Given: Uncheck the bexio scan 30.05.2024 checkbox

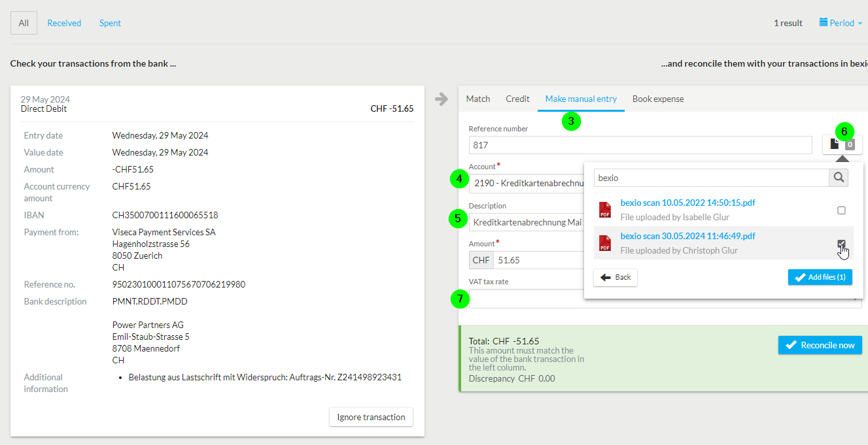Looking at the screenshot, I should [842, 244].
